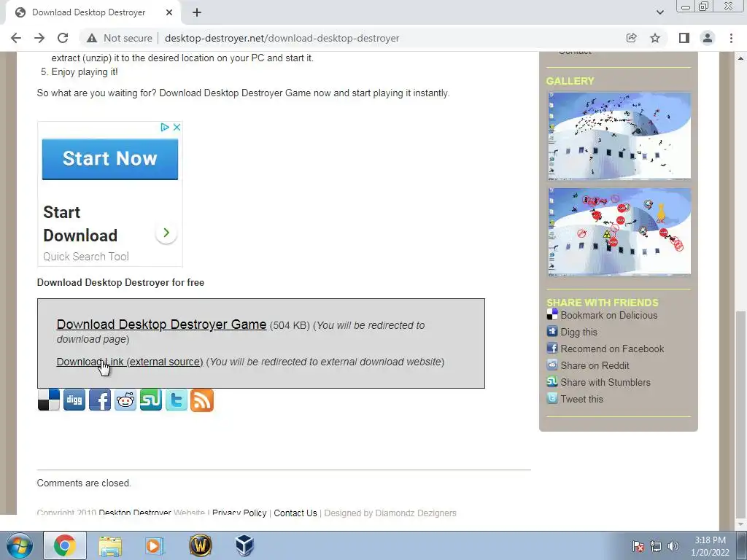Click Recomend on Facebook in sidebar

tap(612, 349)
